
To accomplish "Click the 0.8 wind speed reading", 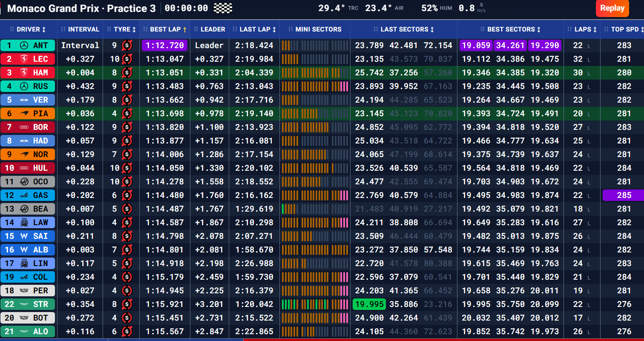I will coord(467,8).
